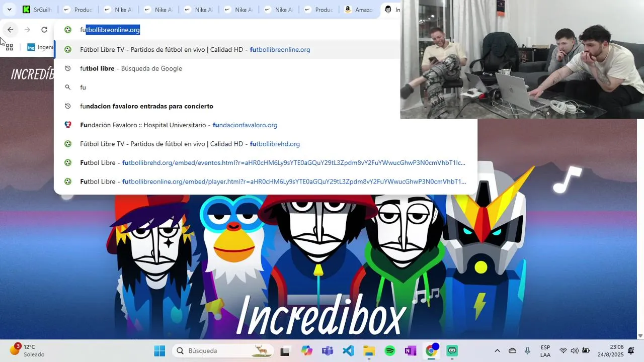
Task: Reload the page with the refresh icon
Action: pos(44,30)
